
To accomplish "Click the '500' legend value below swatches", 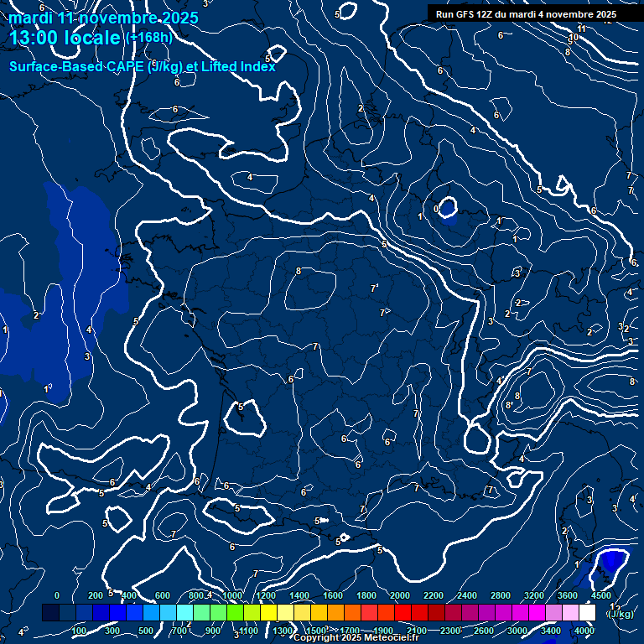I will pyautogui.click(x=146, y=631).
